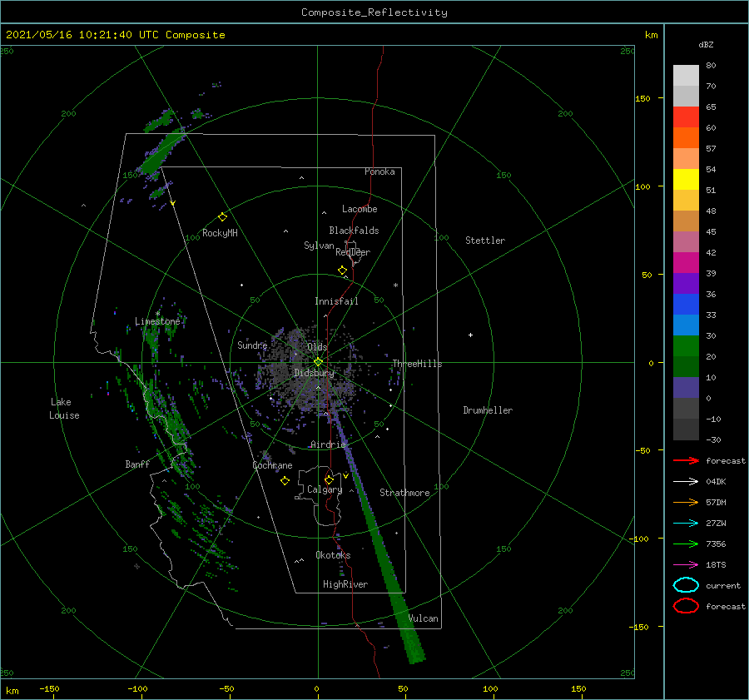
Task: Click the cyan 'current' ellipse in the legend
Action: (x=686, y=585)
